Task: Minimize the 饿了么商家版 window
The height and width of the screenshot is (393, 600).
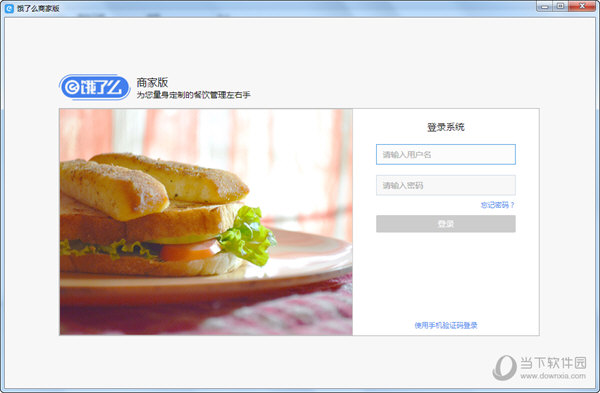Action: (545, 7)
